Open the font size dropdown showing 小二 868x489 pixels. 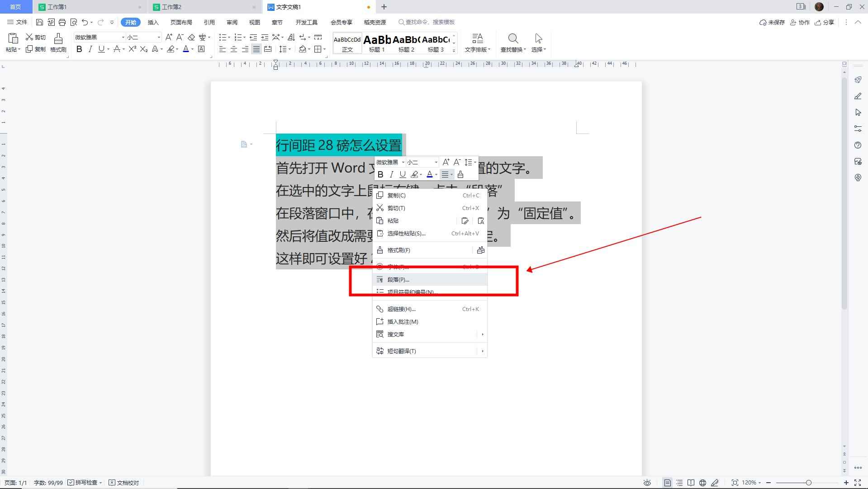pyautogui.click(x=159, y=37)
